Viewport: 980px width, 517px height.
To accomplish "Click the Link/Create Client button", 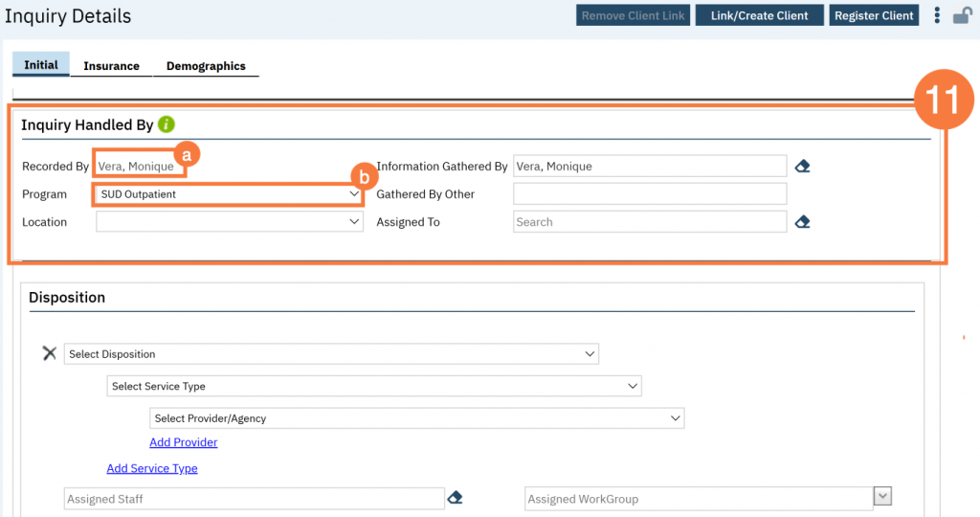I will point(759,15).
